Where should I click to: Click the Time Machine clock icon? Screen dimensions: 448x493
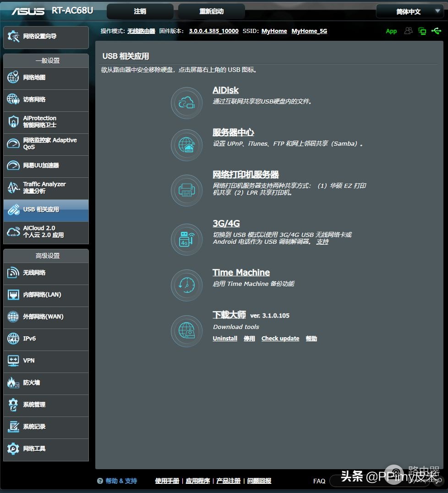(186, 285)
